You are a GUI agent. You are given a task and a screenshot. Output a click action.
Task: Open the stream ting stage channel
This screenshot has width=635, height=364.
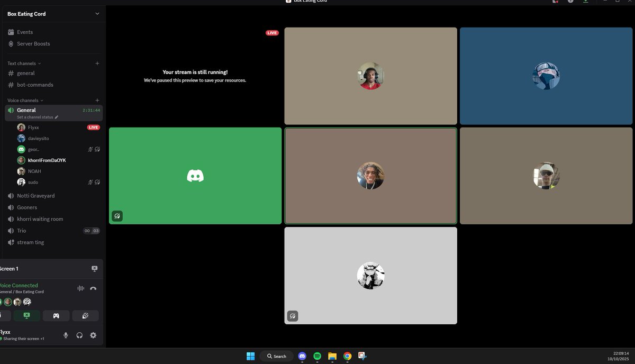52,242
